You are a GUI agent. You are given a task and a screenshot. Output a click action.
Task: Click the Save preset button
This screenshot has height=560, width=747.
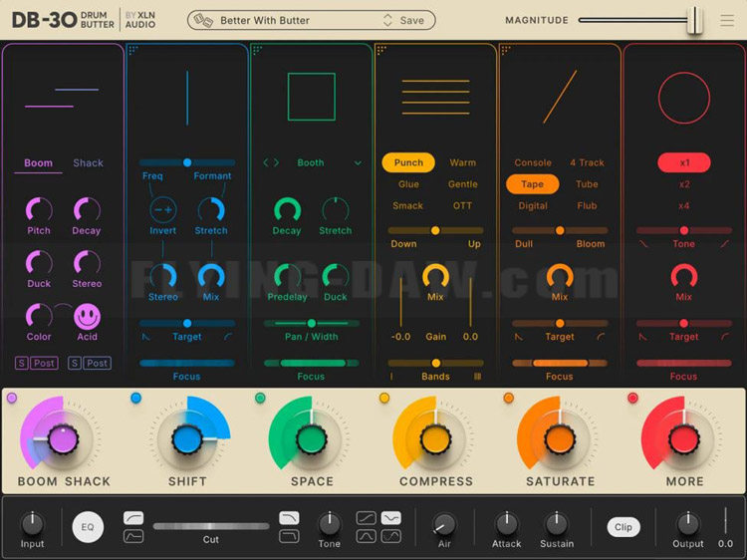click(412, 21)
